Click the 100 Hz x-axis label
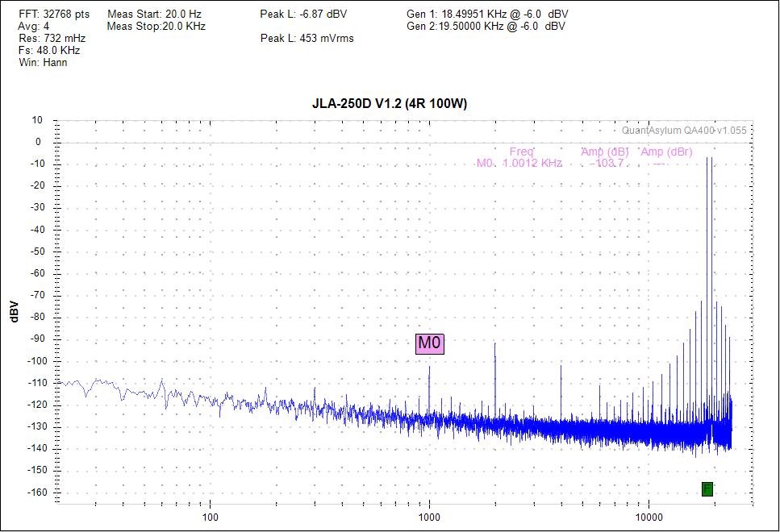 click(210, 517)
